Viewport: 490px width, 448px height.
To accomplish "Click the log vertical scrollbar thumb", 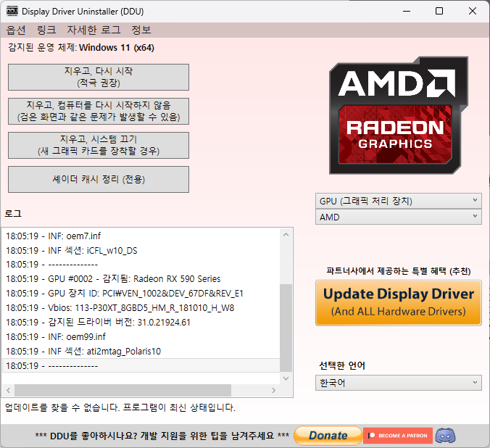I will (286, 328).
